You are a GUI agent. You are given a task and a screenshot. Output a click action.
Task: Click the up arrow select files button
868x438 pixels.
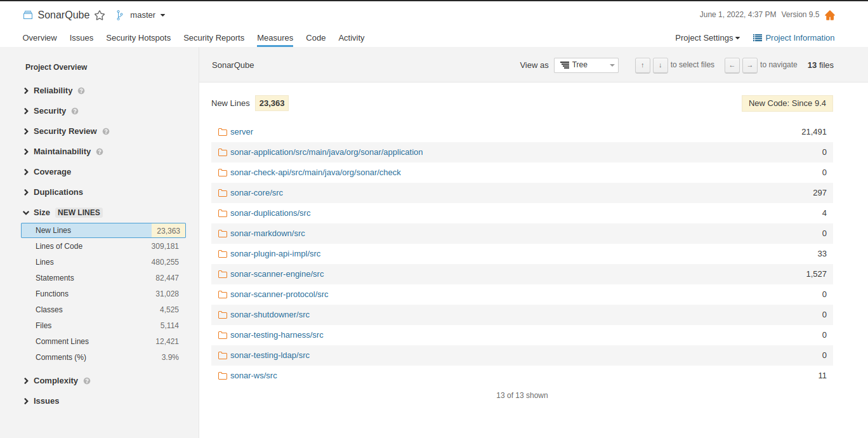coord(643,65)
